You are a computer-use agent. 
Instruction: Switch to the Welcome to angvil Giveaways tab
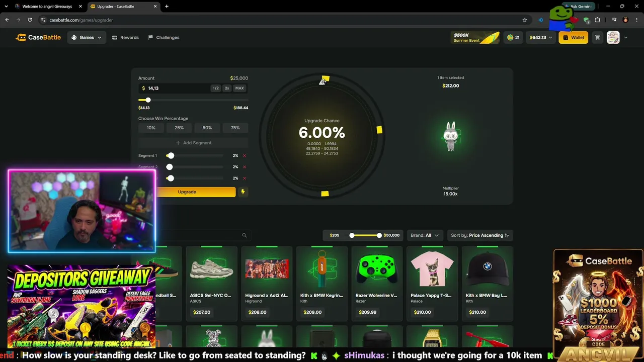pyautogui.click(x=47, y=7)
